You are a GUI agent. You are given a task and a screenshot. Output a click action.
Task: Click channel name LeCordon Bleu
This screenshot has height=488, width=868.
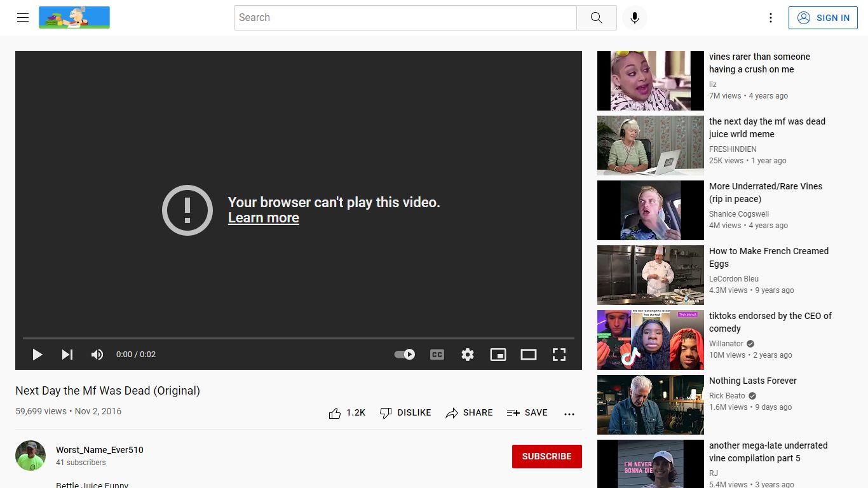tap(734, 279)
